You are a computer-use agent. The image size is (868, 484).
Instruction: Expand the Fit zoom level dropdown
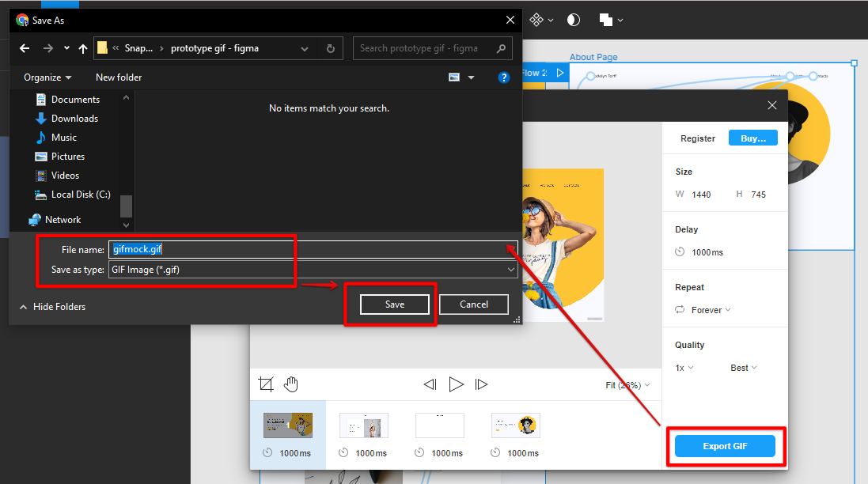[x=626, y=385]
